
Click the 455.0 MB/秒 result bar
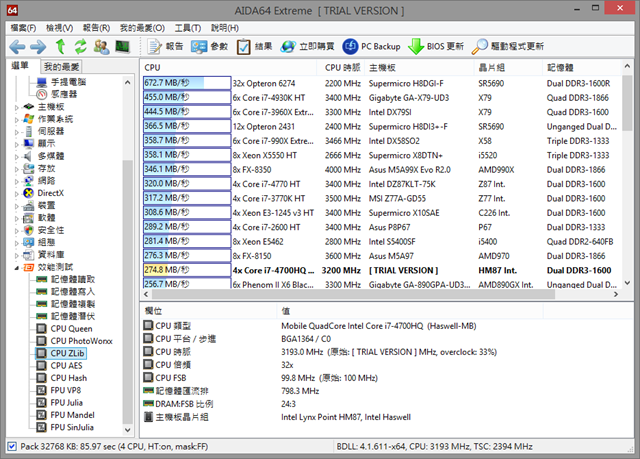(x=187, y=97)
